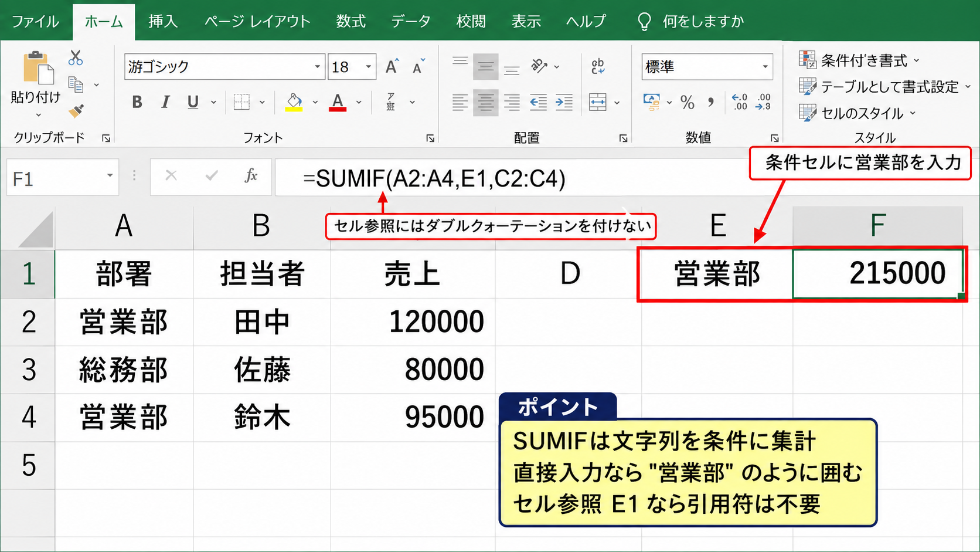The image size is (980, 552).
Task: Open the フォント group dialog launcher
Action: pyautogui.click(x=430, y=138)
